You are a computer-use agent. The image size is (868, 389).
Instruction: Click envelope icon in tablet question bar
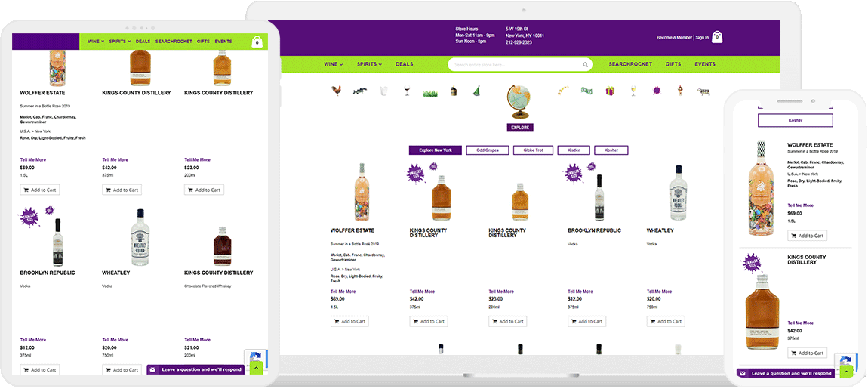[x=152, y=369]
